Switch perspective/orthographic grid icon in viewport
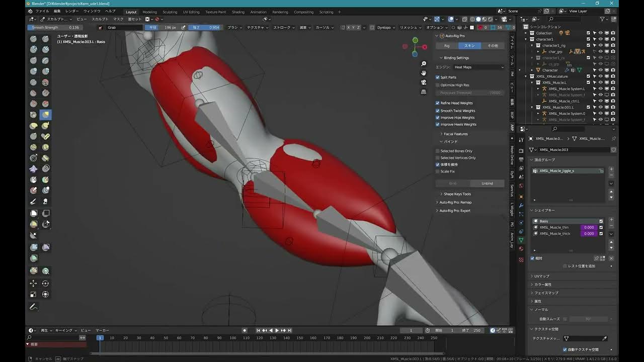The width and height of the screenshot is (644, 362). point(424,92)
